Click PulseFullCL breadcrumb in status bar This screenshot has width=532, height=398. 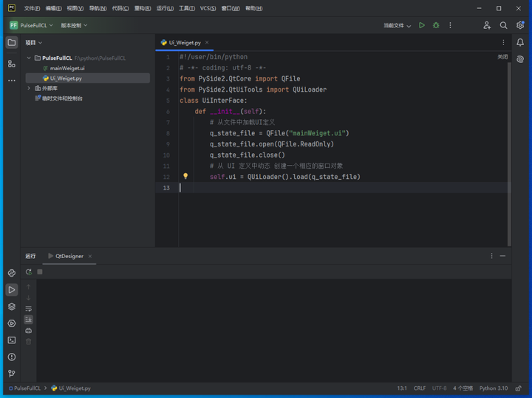[24, 388]
